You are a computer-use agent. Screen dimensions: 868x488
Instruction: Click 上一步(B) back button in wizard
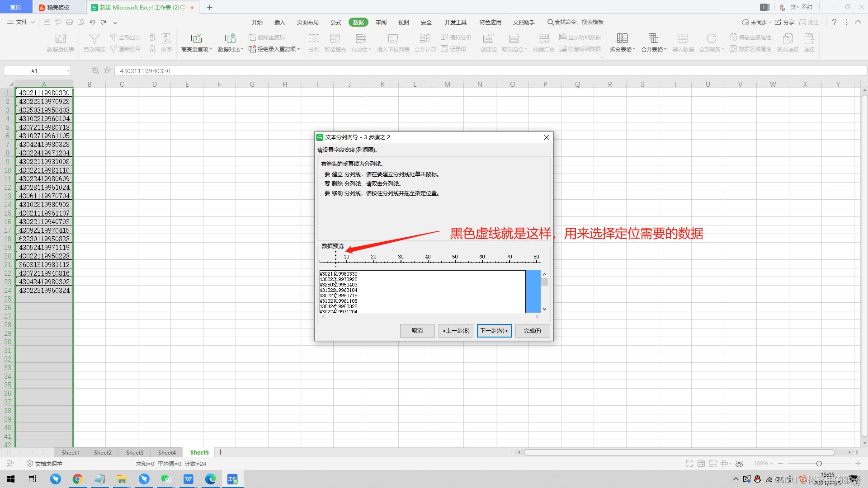[456, 331]
